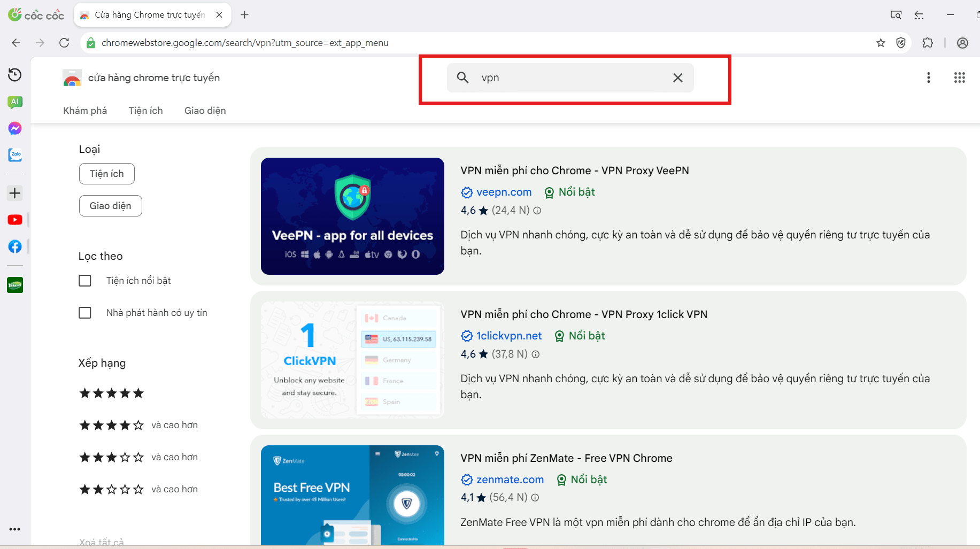Reload the current page
The image size is (980, 549).
(x=64, y=43)
